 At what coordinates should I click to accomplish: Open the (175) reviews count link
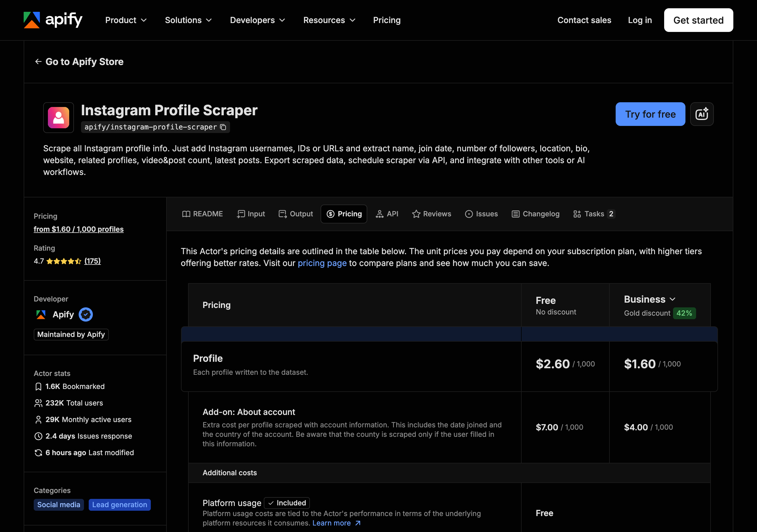92,261
